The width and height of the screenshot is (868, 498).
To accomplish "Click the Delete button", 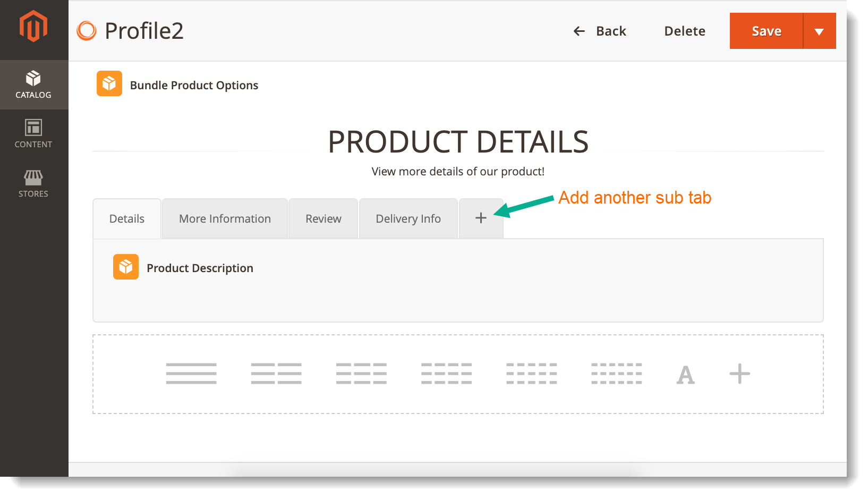I will coord(684,30).
